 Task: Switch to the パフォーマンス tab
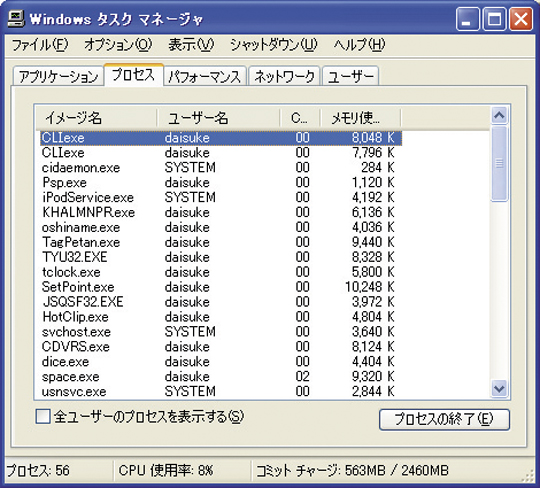[205, 76]
